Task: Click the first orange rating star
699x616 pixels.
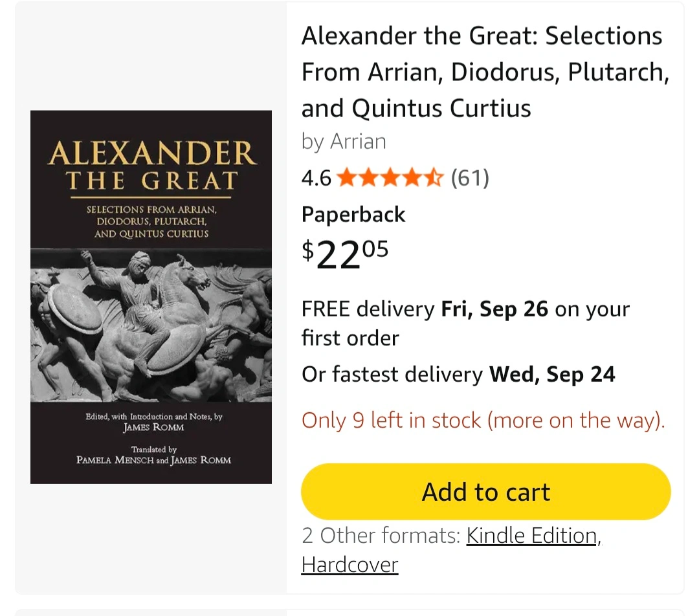Action: point(346,177)
